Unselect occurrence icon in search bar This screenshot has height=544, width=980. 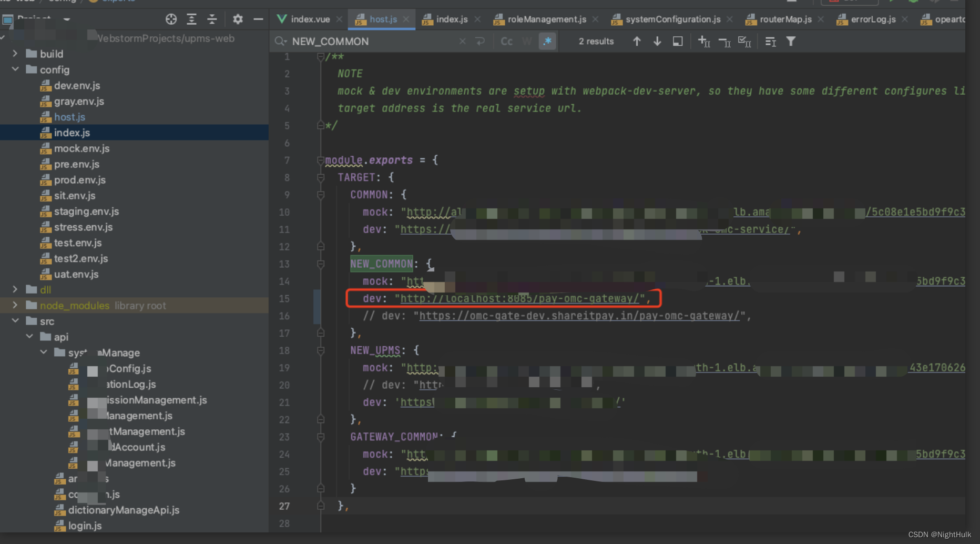pyautogui.click(x=724, y=42)
